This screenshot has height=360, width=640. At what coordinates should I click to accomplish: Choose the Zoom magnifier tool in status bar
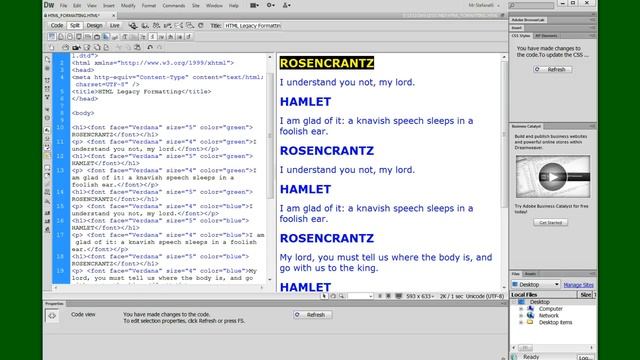[x=342, y=296]
